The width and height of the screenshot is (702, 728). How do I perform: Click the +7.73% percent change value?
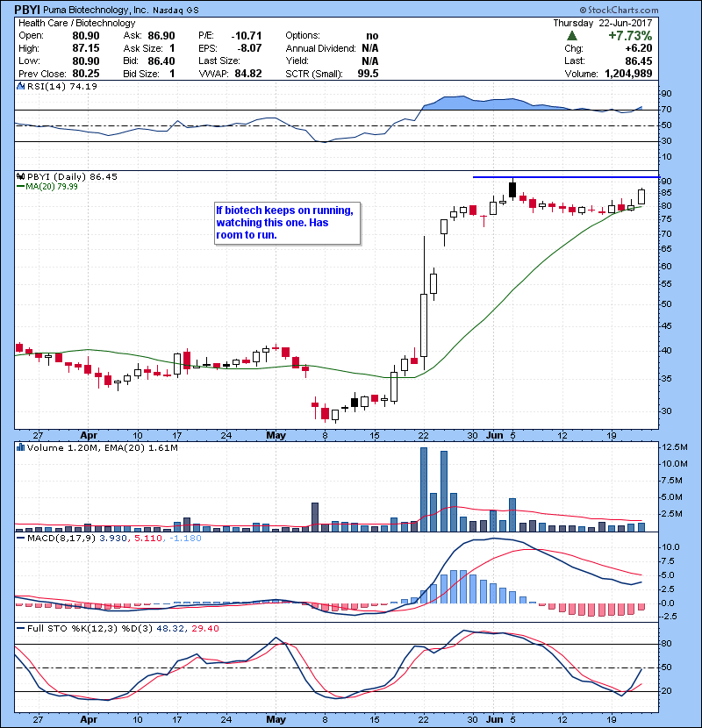[633, 36]
